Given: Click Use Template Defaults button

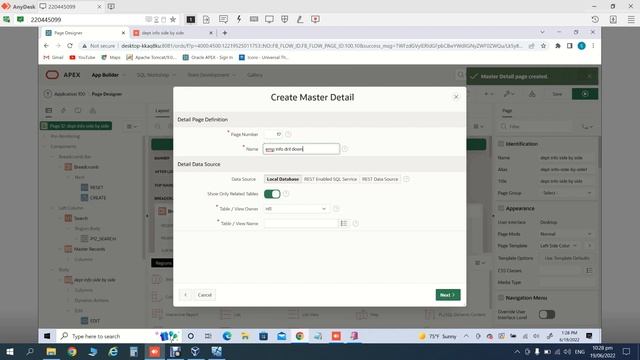Looking at the screenshot, I should coord(567,258).
